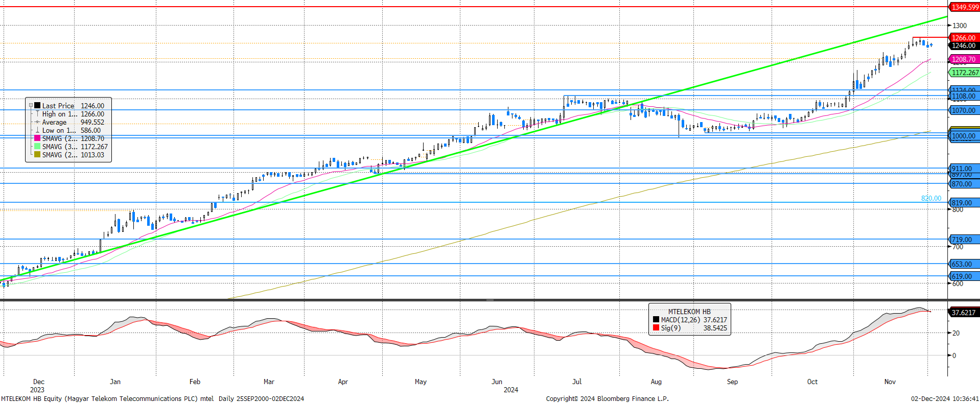This screenshot has height=403, width=980.
Task: Click the red 1349.599 axis price tag
Action: click(x=965, y=7)
